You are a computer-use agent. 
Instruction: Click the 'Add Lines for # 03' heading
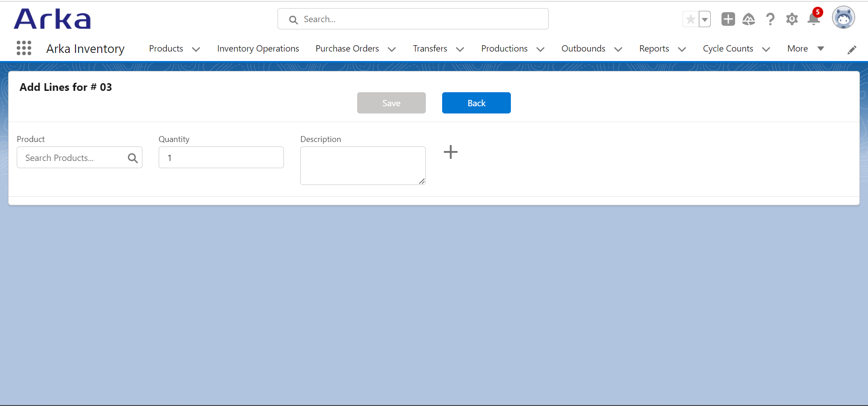[66, 87]
